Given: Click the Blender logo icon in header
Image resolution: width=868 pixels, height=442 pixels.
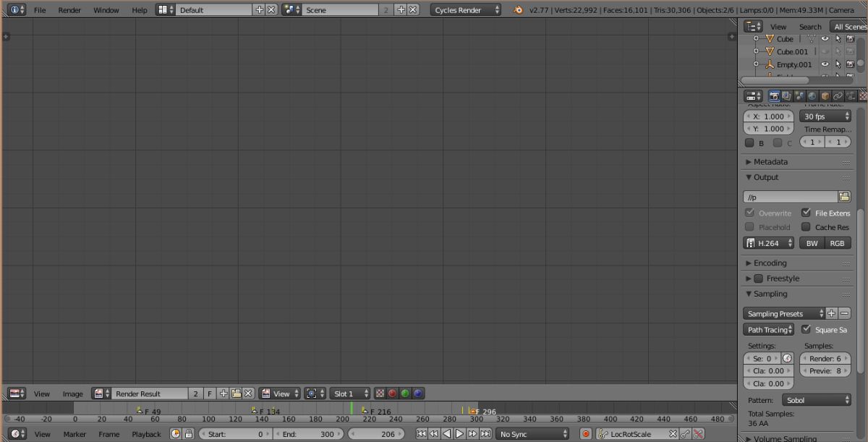Looking at the screenshot, I should (x=517, y=10).
